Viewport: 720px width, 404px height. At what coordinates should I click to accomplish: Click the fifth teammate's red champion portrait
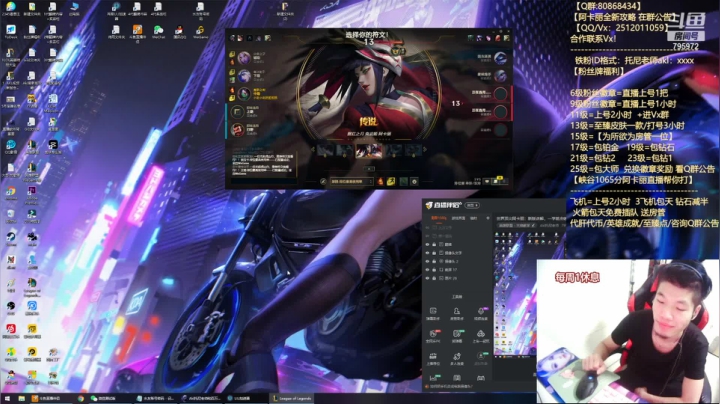click(x=237, y=130)
